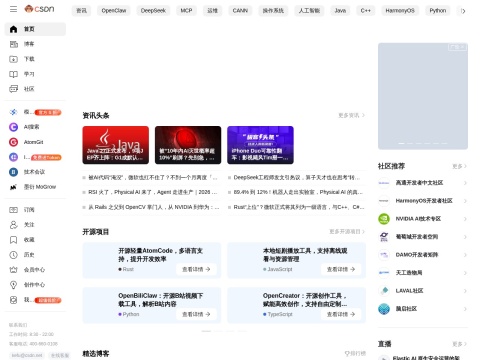480x360 pixels.
Task: Open 被AI代码"淹没" news link
Action: [153, 178]
